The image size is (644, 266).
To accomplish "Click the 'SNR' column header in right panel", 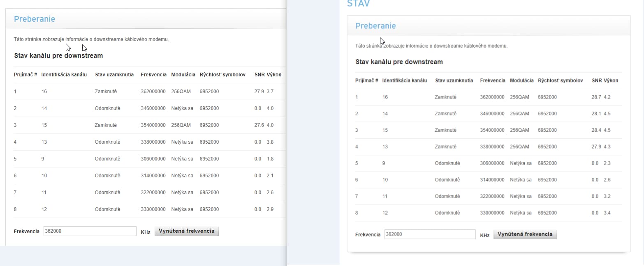I will click(x=597, y=81).
